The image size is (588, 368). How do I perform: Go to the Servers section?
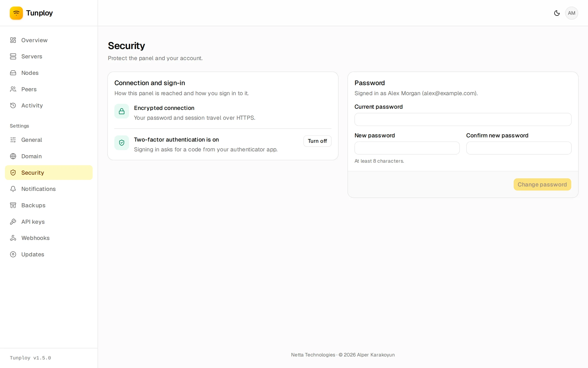tap(49, 56)
